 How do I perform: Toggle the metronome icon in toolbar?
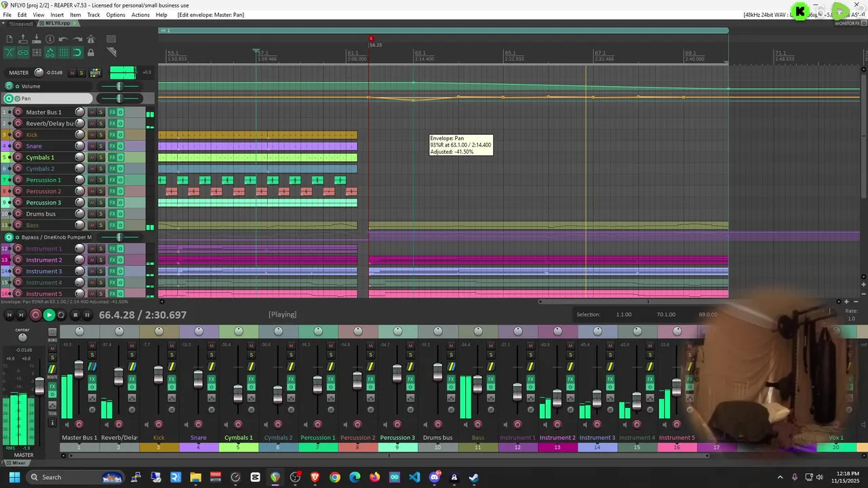[x=91, y=39]
